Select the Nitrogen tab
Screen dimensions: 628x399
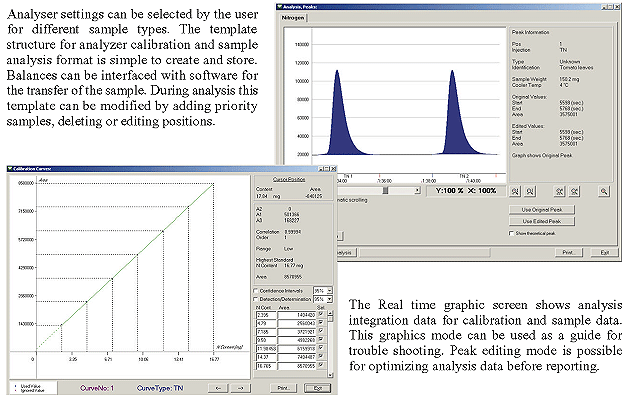click(x=293, y=18)
